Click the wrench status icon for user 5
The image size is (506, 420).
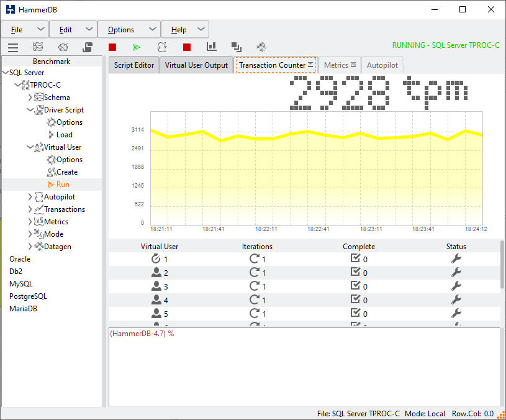(x=456, y=313)
